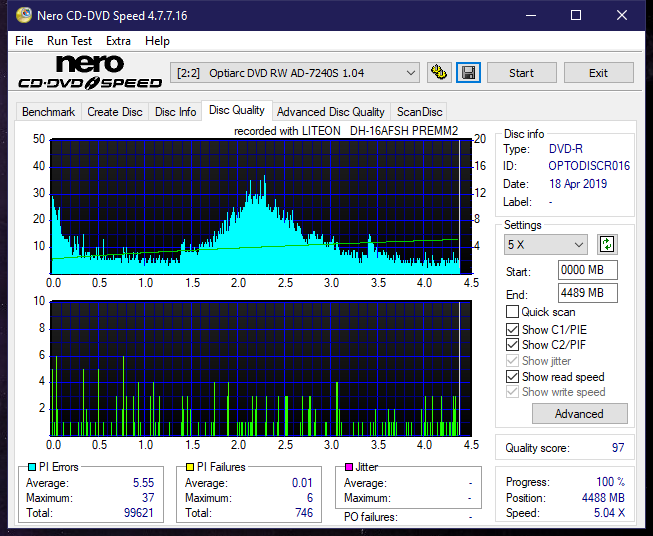Click the Exit button
The width and height of the screenshot is (653, 536).
[598, 73]
